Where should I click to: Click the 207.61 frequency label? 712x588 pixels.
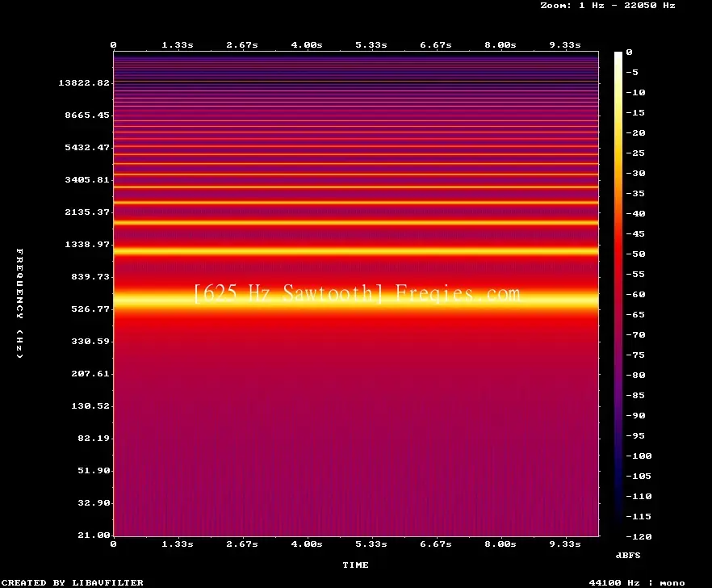click(90, 373)
